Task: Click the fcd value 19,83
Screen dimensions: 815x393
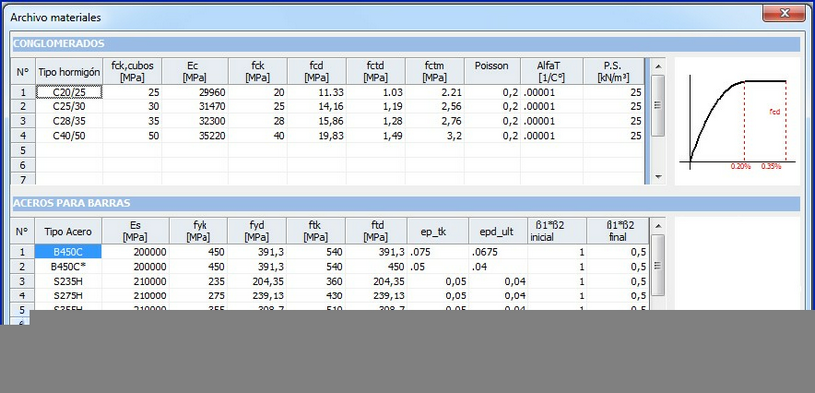Action: click(x=331, y=136)
